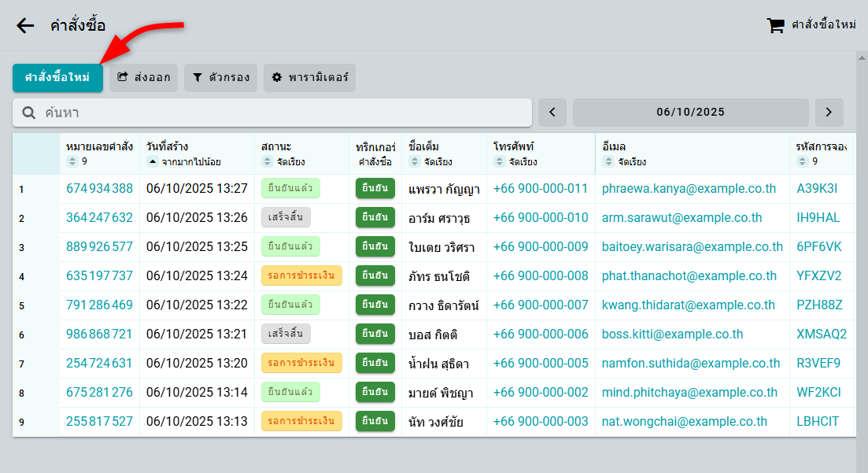
Task: Open พารามิเตอร์ settings with gear icon
Action: 309,78
